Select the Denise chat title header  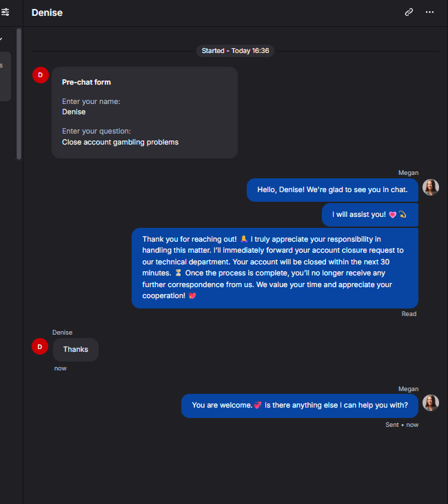(x=47, y=12)
